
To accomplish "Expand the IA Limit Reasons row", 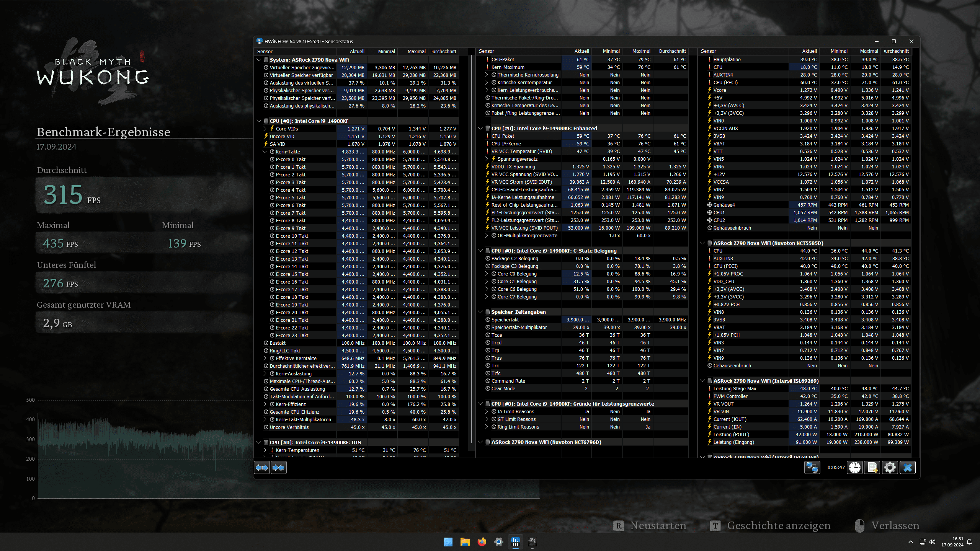I will point(487,411).
